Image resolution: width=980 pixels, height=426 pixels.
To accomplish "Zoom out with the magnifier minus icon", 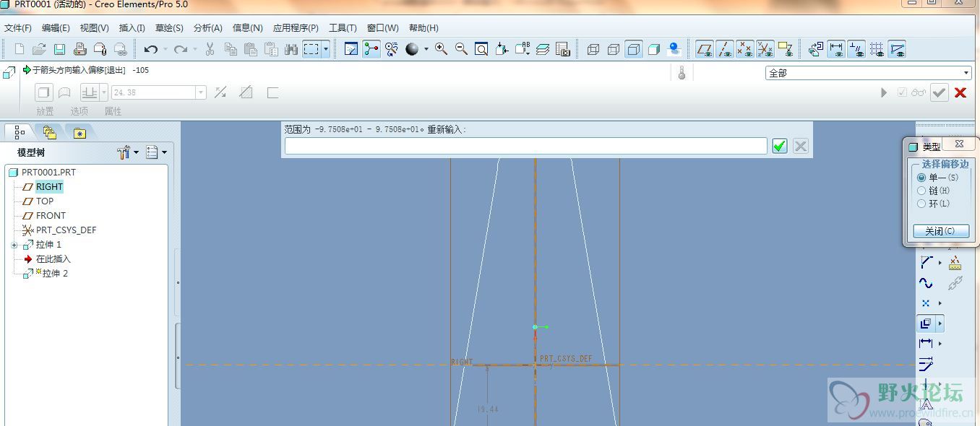I will click(x=461, y=49).
